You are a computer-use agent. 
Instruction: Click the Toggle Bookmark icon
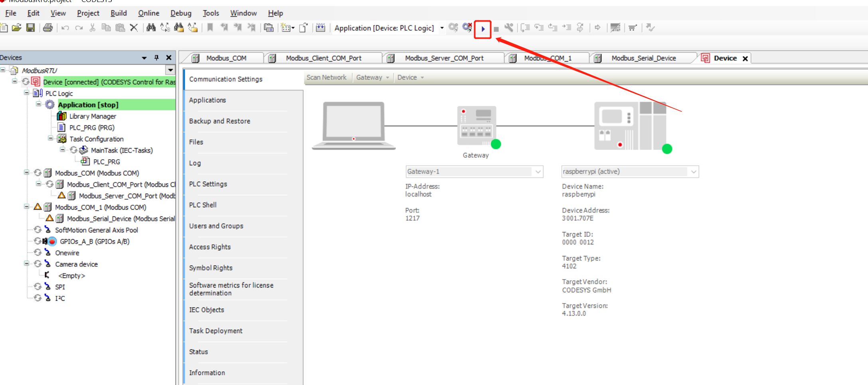pyautogui.click(x=210, y=28)
